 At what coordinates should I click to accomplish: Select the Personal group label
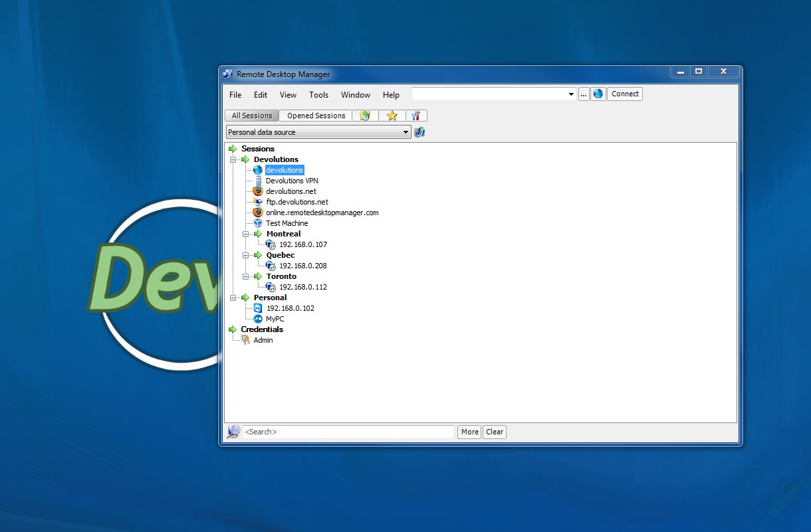(x=270, y=298)
